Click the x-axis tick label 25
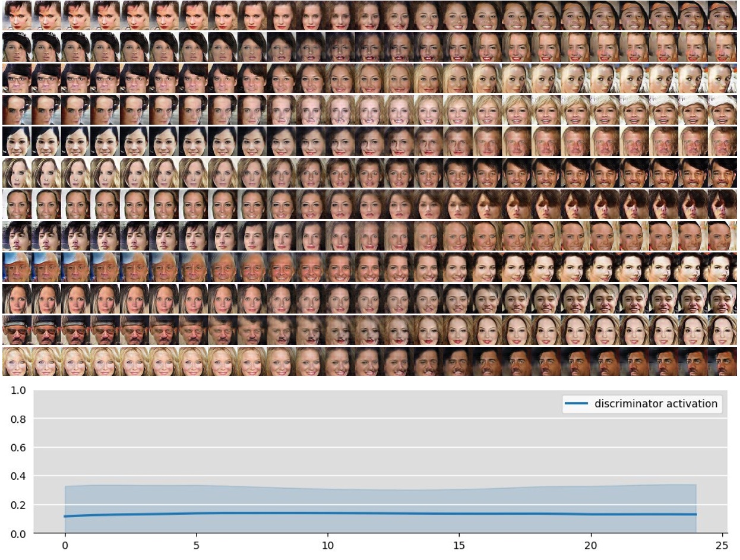 coord(722,545)
